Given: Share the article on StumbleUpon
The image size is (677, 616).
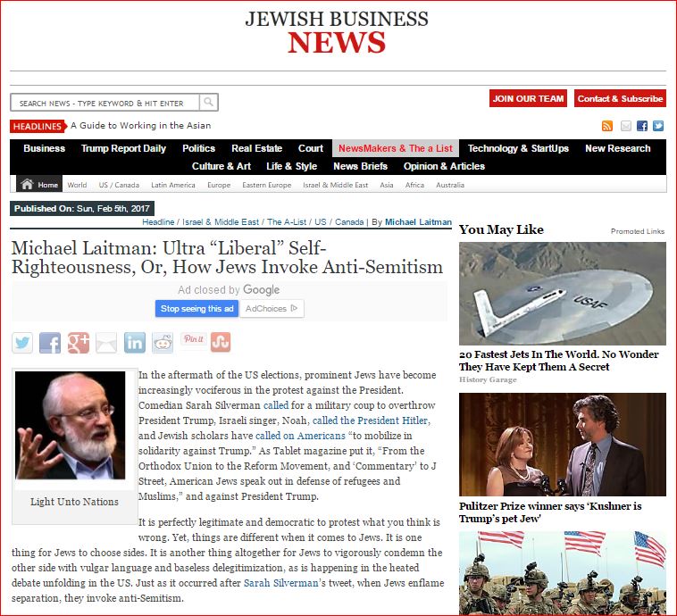Looking at the screenshot, I should (x=221, y=343).
